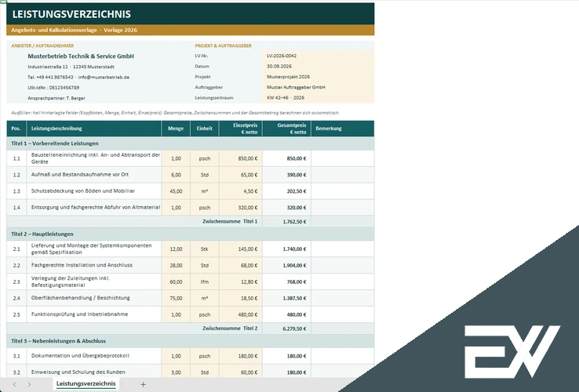
Task: Click the Bemerkung column header
Action: [343, 129]
